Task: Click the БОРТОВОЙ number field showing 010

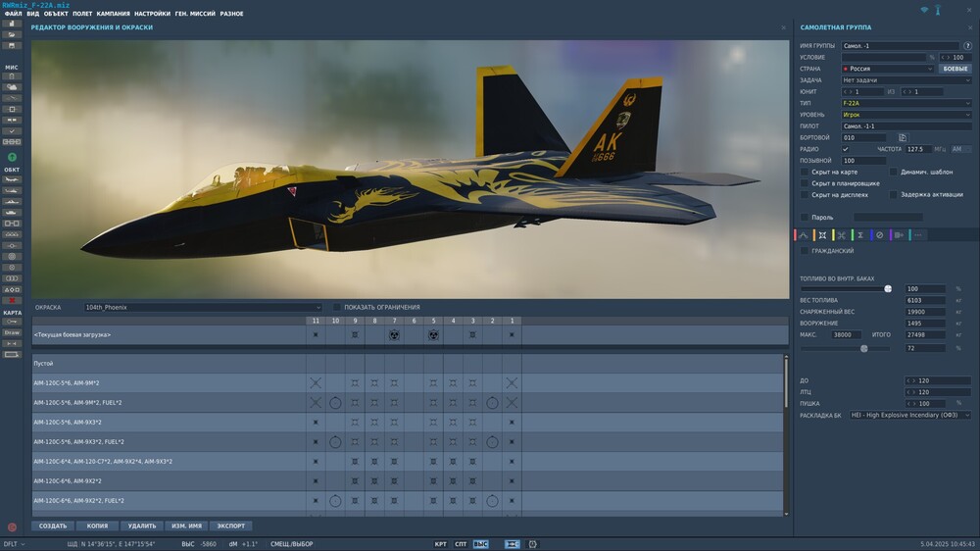Action: tap(863, 137)
